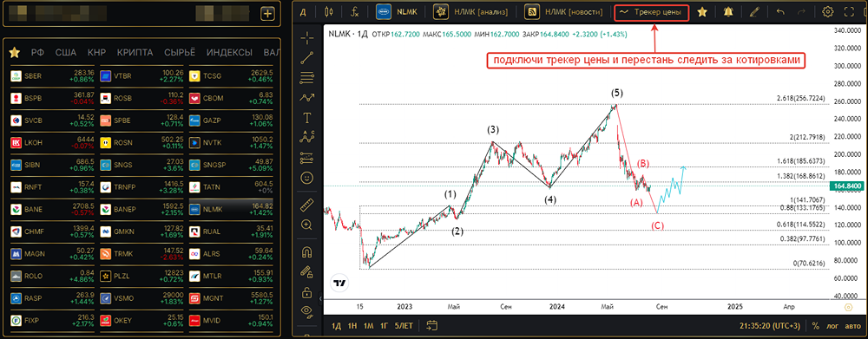
Task: Select VTBR ticker row
Action: [142, 76]
